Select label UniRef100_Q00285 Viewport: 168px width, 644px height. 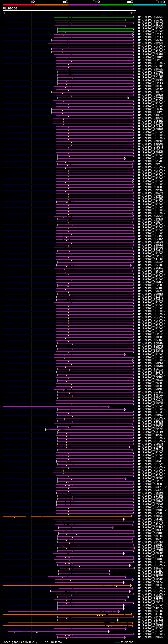click(x=151, y=89)
